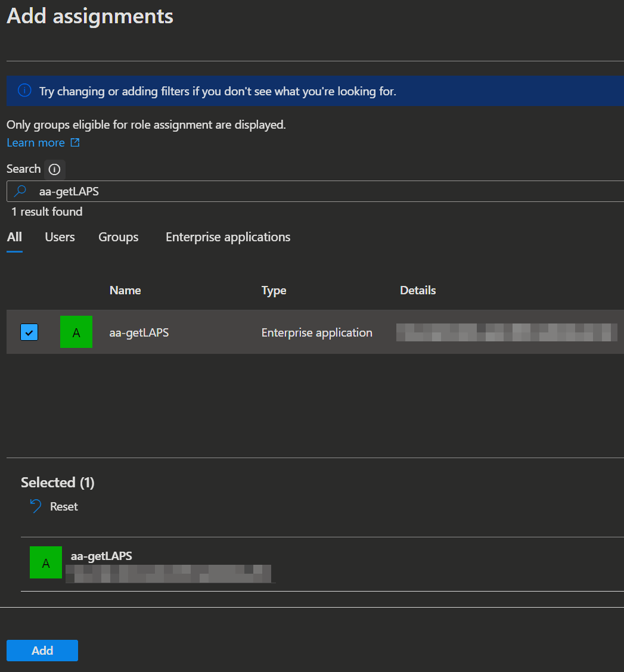Click the Type column header
The width and height of the screenshot is (624, 672).
click(274, 291)
